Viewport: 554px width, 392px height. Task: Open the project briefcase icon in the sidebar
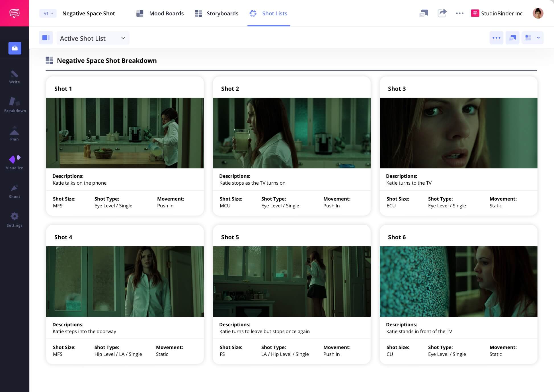coord(15,48)
